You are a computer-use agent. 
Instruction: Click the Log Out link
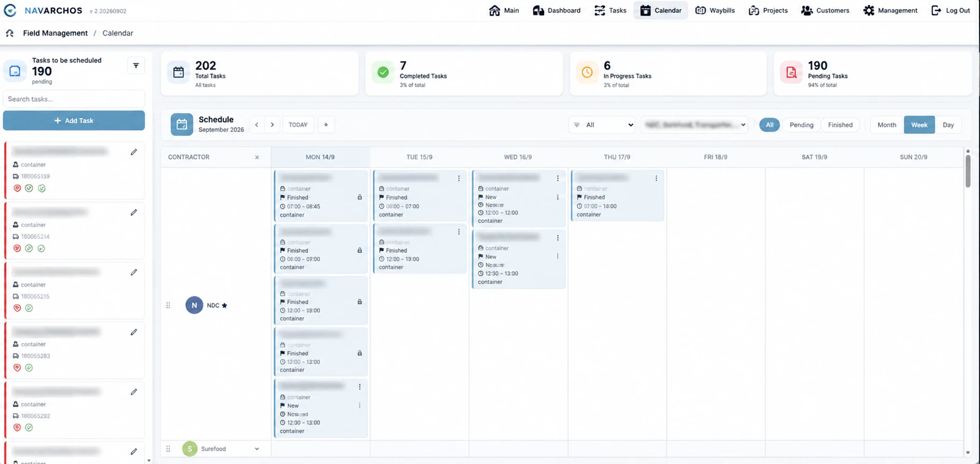pos(950,10)
